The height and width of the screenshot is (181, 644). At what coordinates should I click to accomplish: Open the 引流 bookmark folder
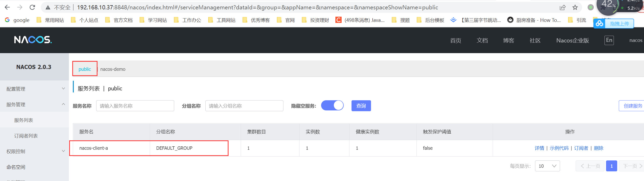tap(577, 20)
